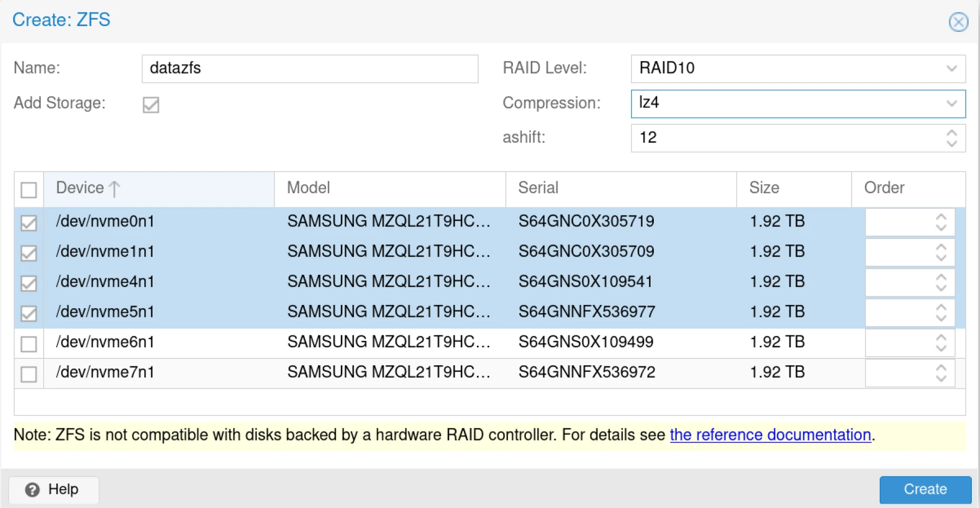Toggle the select-all checkbox in table header
This screenshot has width=980, height=508.
tap(28, 189)
